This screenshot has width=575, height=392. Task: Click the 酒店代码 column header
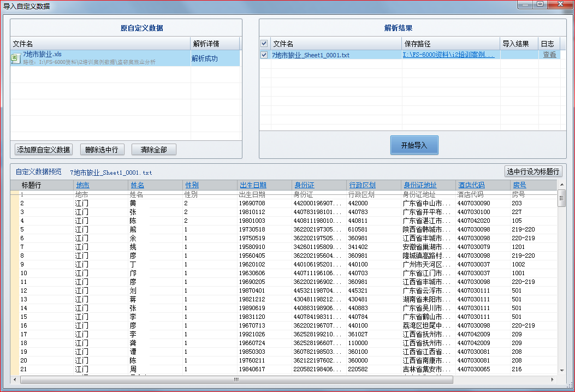pos(471,185)
